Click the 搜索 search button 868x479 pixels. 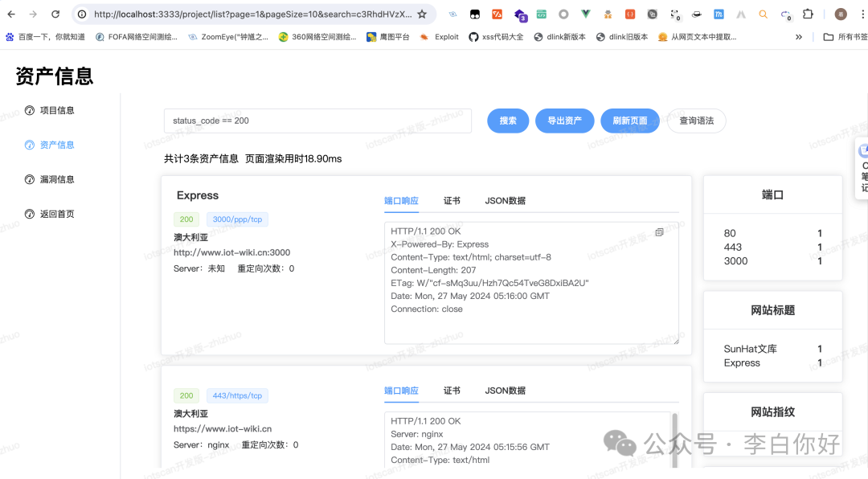coord(507,120)
